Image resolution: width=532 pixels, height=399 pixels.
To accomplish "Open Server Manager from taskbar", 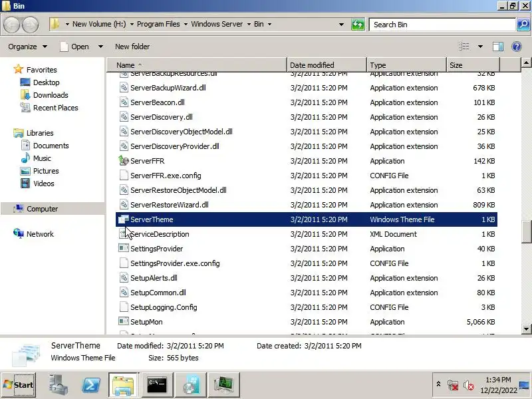I will (x=58, y=385).
